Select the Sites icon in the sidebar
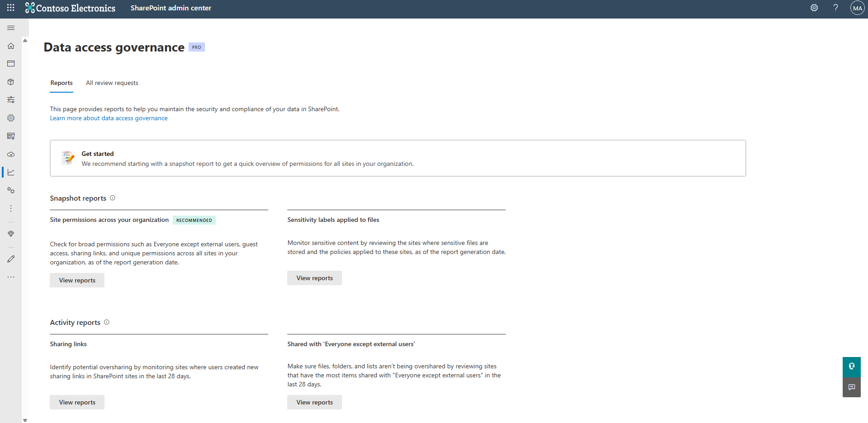 tap(11, 63)
